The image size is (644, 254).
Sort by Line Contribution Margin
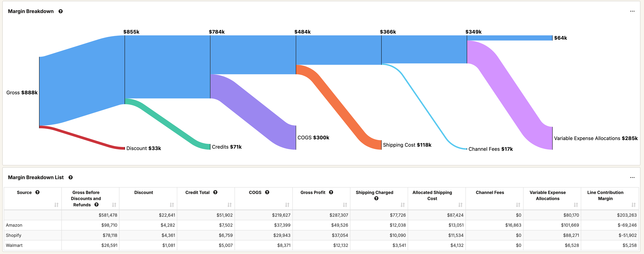[633, 205]
